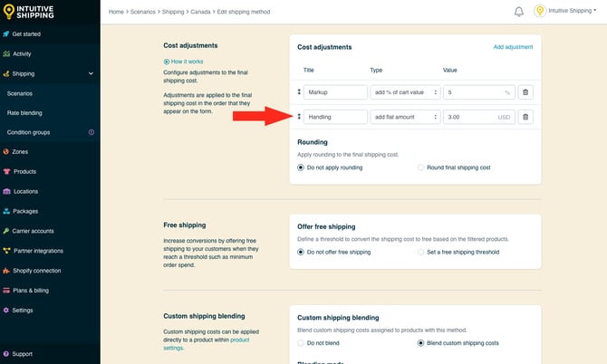Select Set a free shipping threshold

click(x=420, y=252)
